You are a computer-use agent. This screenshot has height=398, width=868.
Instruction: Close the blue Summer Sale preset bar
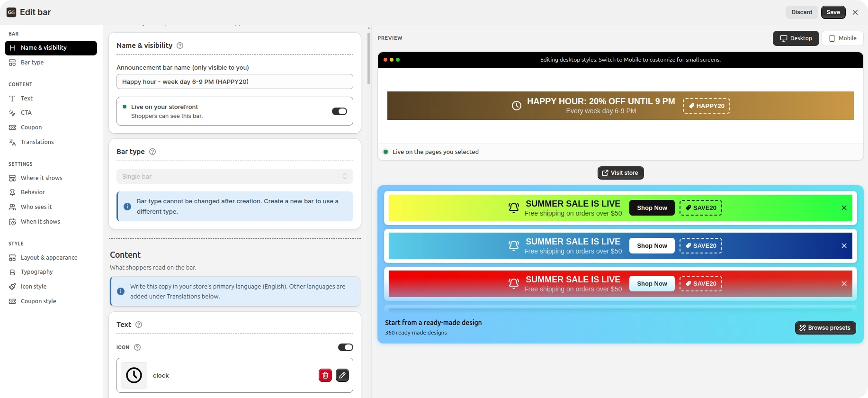click(844, 246)
